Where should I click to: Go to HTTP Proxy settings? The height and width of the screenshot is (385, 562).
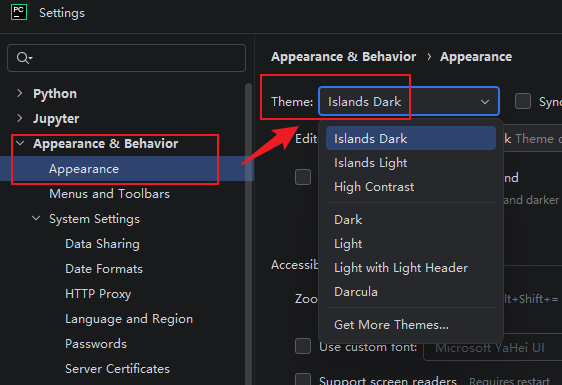[98, 294]
